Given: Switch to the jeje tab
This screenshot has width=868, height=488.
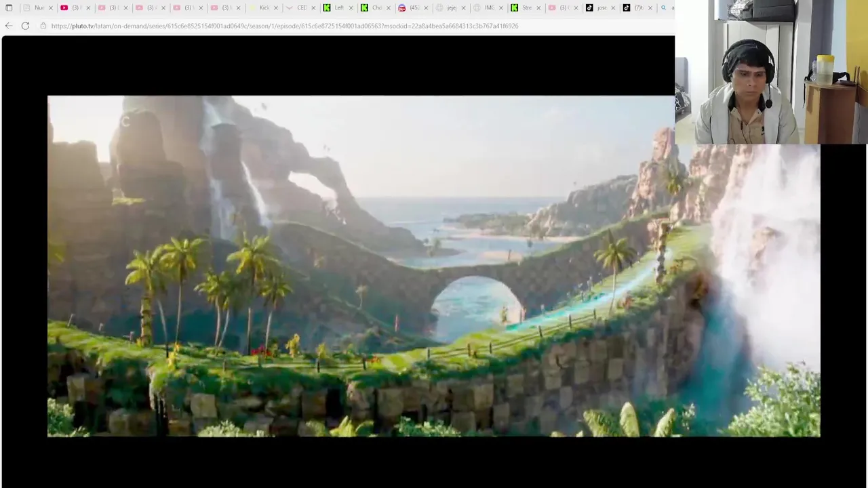Looking at the screenshot, I should [x=451, y=7].
